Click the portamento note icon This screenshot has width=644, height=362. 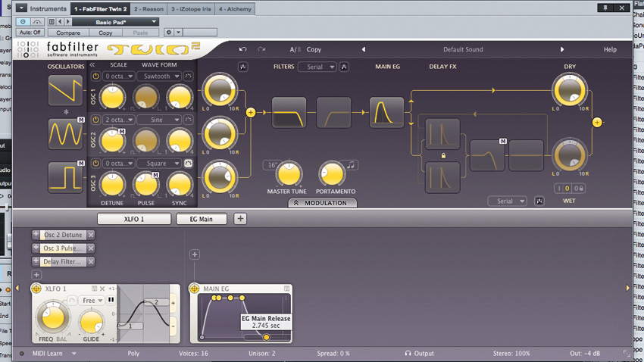tap(350, 165)
